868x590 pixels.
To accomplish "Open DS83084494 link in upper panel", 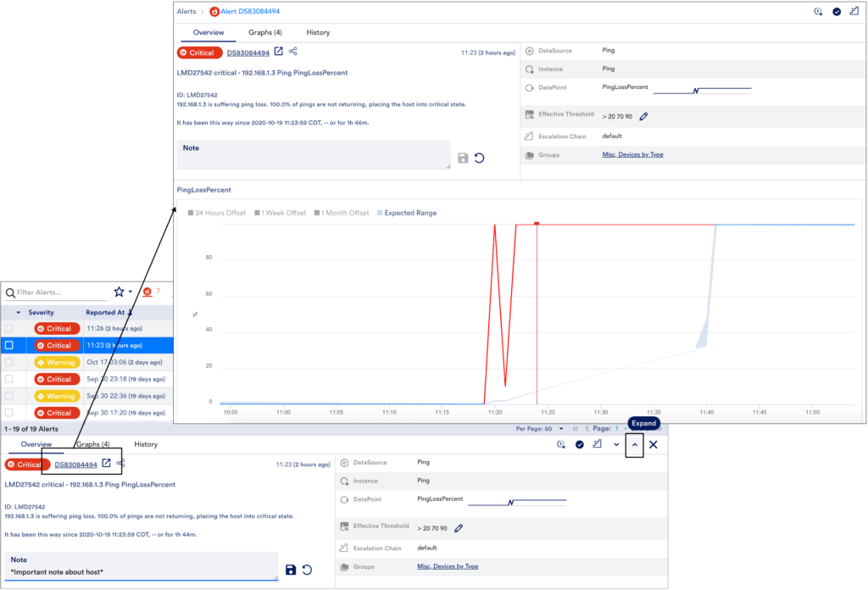I will 248,53.
